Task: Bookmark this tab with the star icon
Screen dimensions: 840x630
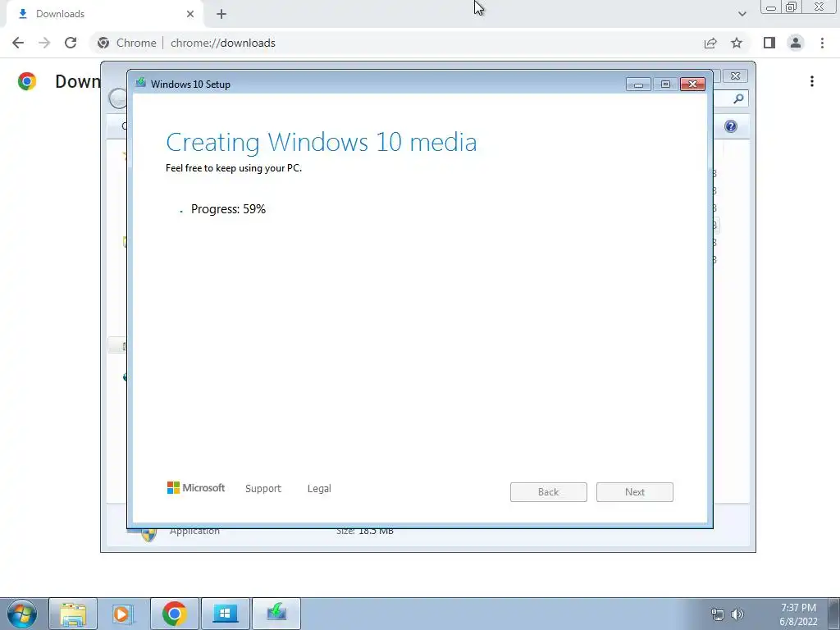Action: tap(737, 43)
